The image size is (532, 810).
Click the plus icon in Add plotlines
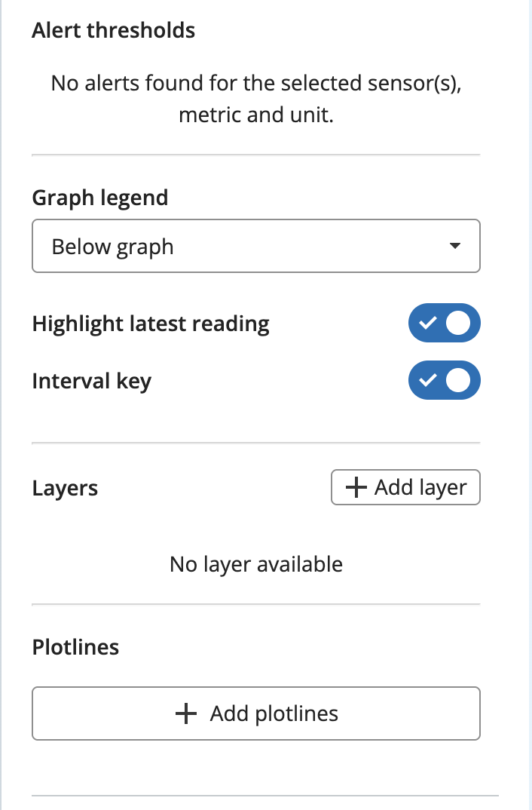186,713
